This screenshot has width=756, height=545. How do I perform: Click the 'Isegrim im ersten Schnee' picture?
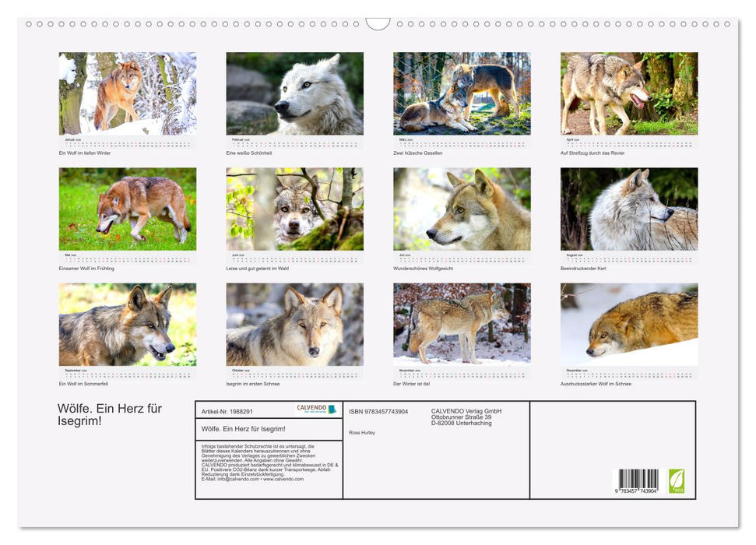294,324
